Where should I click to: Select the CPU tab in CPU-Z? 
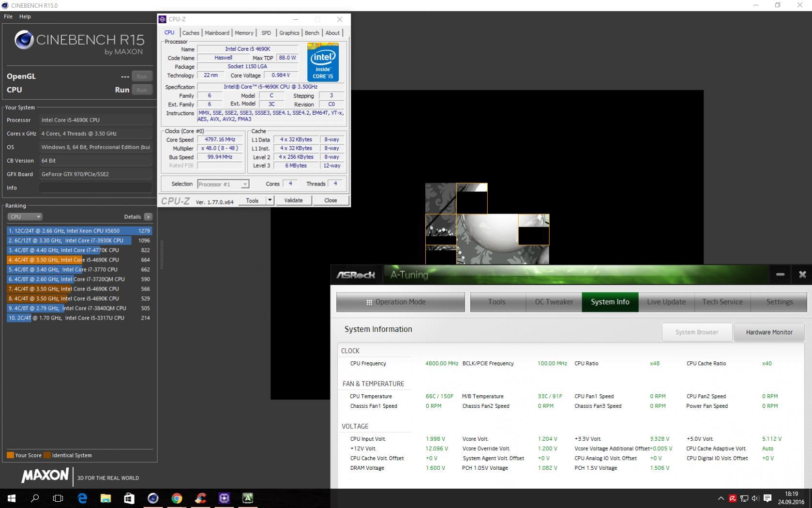click(169, 32)
